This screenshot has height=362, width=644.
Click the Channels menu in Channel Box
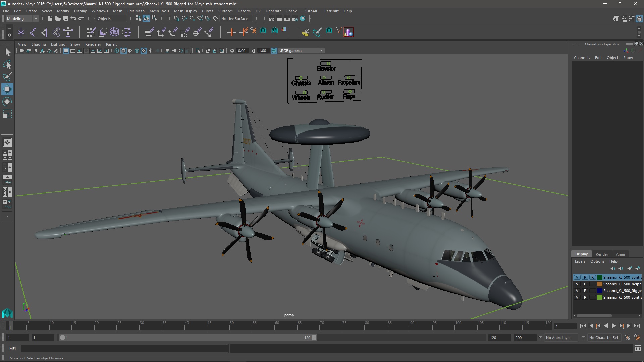point(582,58)
